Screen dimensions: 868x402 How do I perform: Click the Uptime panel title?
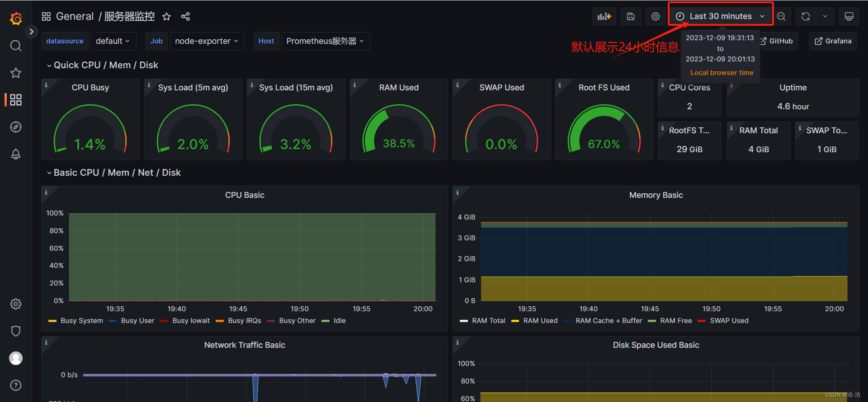coord(793,88)
